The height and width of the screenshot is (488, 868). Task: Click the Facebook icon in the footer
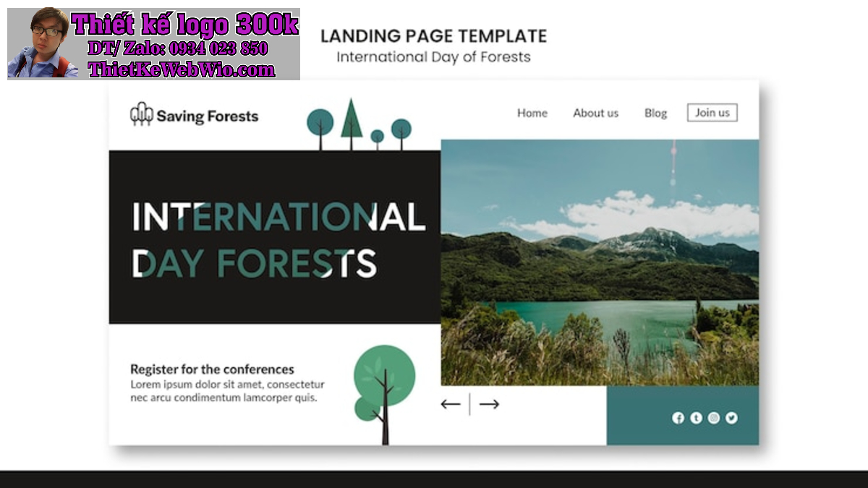click(x=678, y=416)
